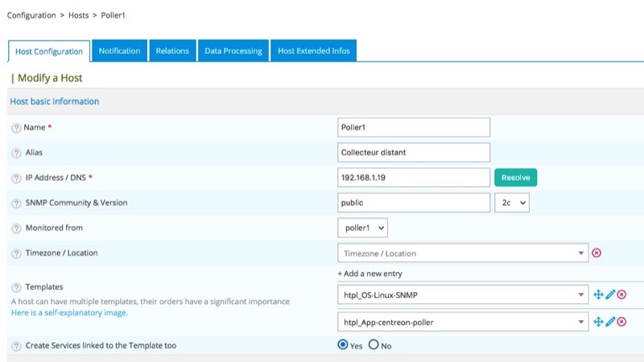The width and height of the screenshot is (644, 362).
Task: Remove the htpl_OS-Linux-SNMP template row
Action: coord(621,295)
